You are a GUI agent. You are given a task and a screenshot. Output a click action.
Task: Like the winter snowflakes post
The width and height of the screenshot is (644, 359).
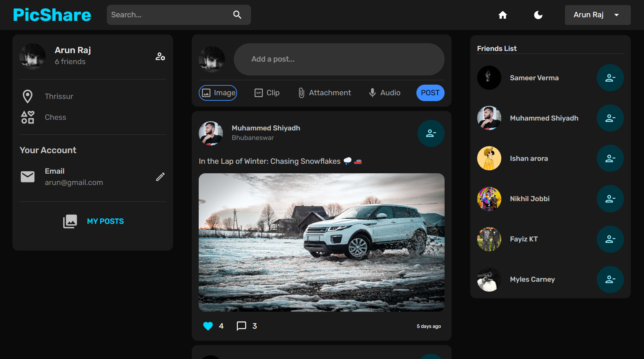[x=208, y=326]
